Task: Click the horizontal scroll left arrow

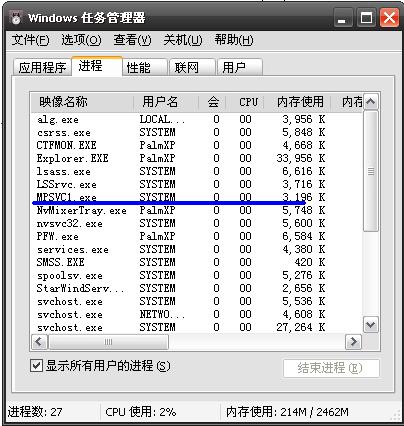Action: (x=39, y=342)
